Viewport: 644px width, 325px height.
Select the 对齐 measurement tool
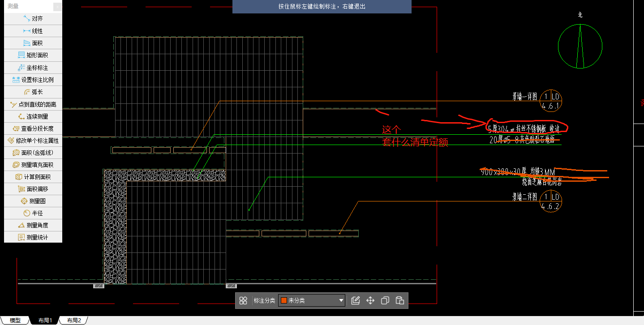point(33,19)
